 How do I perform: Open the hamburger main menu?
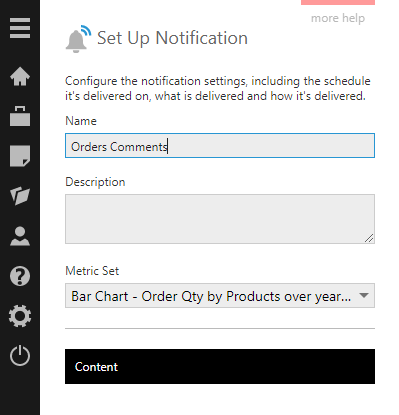pos(20,28)
